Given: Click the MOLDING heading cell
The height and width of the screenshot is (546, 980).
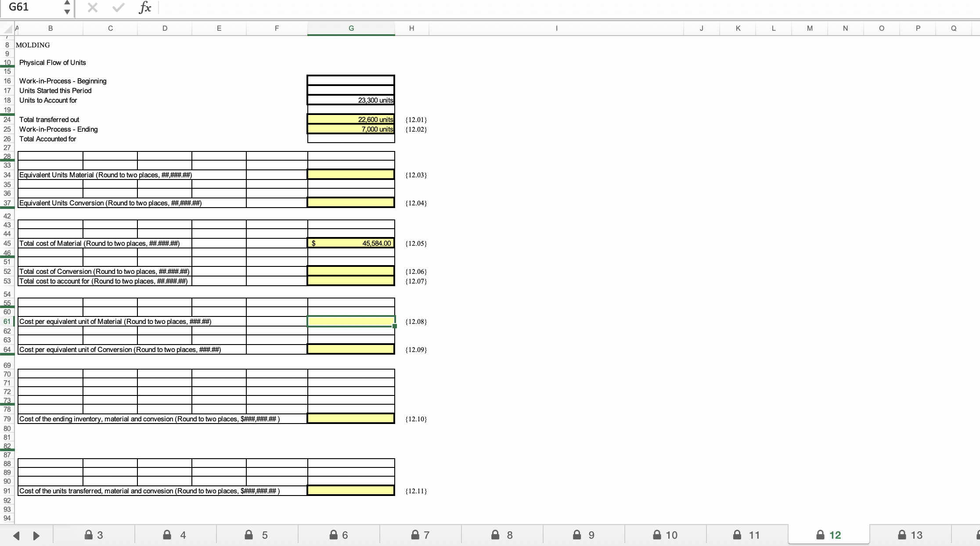Looking at the screenshot, I should tap(33, 45).
